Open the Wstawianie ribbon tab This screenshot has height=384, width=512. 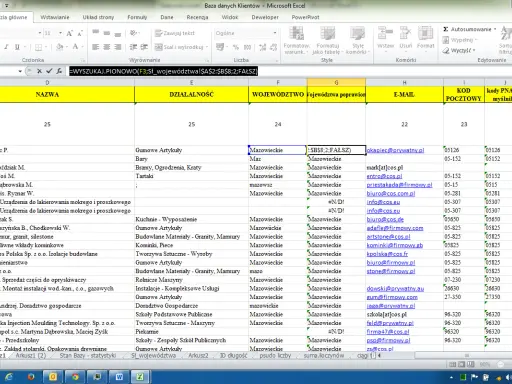pyautogui.click(x=55, y=17)
